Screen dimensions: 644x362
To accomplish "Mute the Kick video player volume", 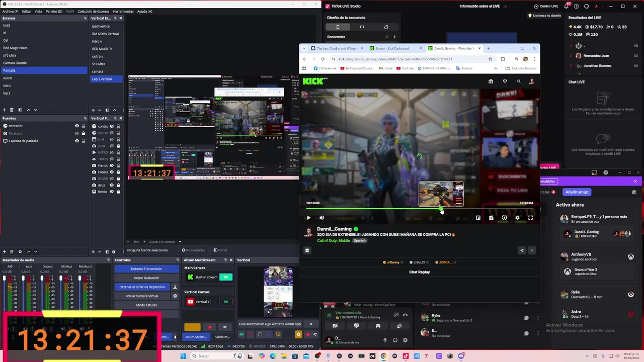I will (x=321, y=218).
